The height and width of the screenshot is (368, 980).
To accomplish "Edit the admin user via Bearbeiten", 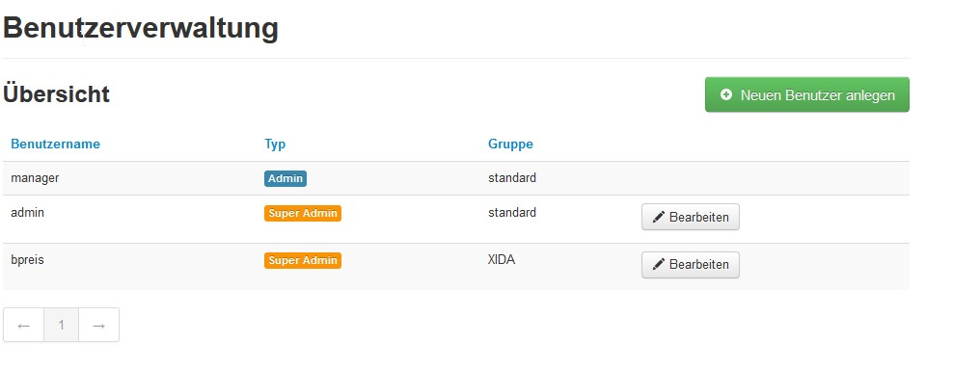I will tap(690, 217).
